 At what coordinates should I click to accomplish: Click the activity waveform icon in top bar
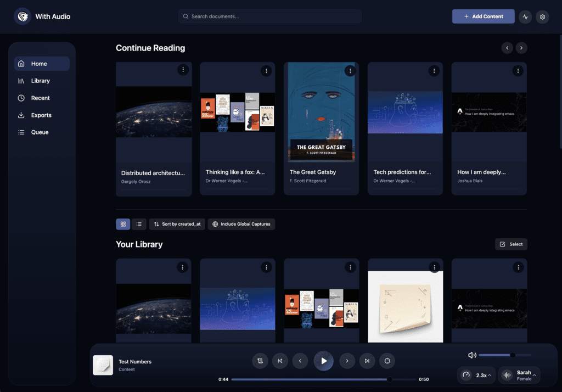525,16
